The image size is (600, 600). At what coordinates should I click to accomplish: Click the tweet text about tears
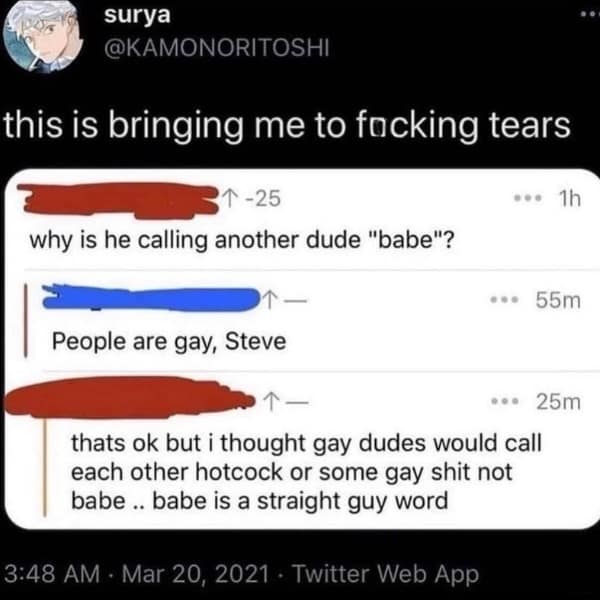click(x=287, y=127)
